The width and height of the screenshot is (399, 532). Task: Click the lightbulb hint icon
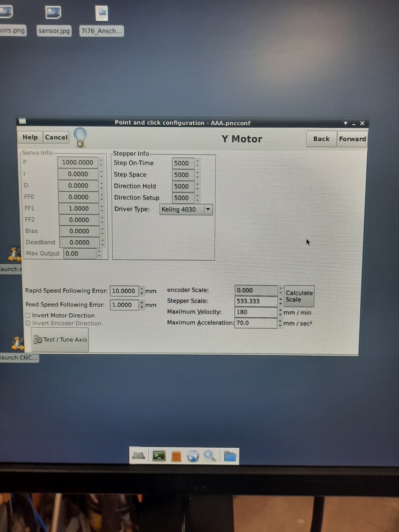(x=80, y=137)
